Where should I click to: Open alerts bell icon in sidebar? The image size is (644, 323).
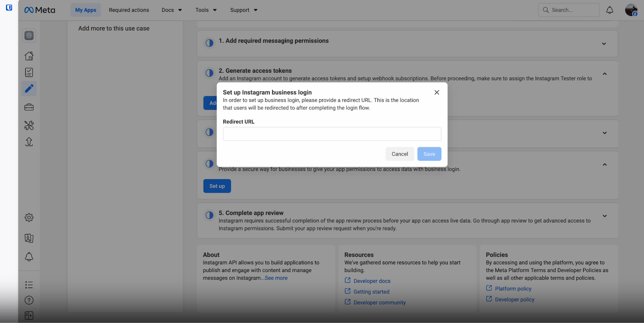29,257
